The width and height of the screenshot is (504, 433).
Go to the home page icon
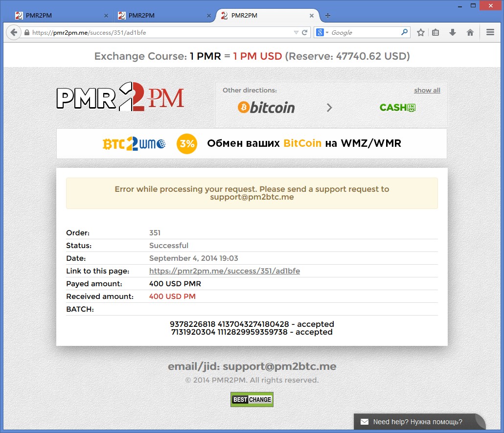470,32
